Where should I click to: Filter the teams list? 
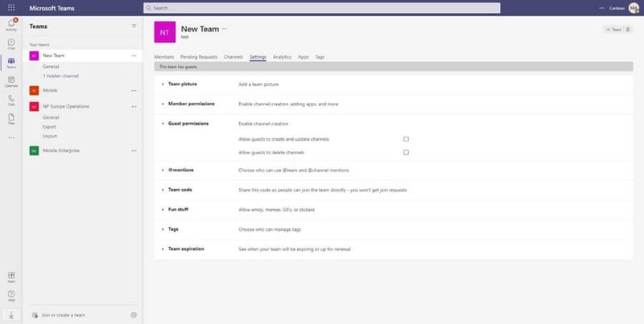tap(134, 27)
